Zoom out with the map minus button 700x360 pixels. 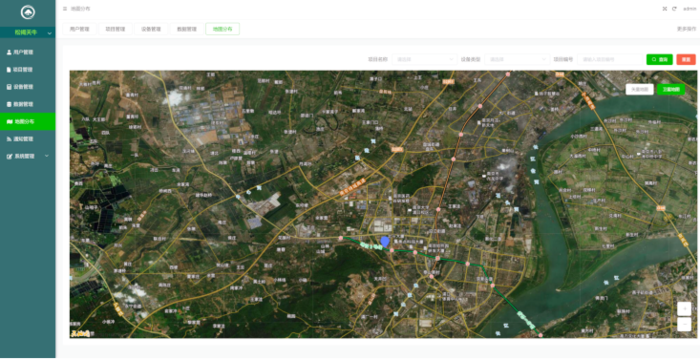point(684,324)
